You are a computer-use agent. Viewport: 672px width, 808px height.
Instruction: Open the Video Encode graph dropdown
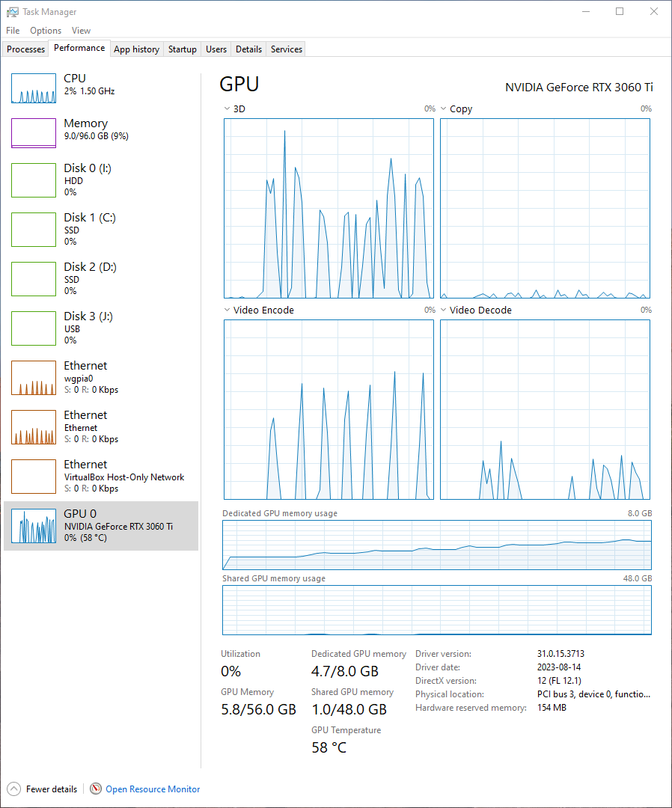pos(227,310)
